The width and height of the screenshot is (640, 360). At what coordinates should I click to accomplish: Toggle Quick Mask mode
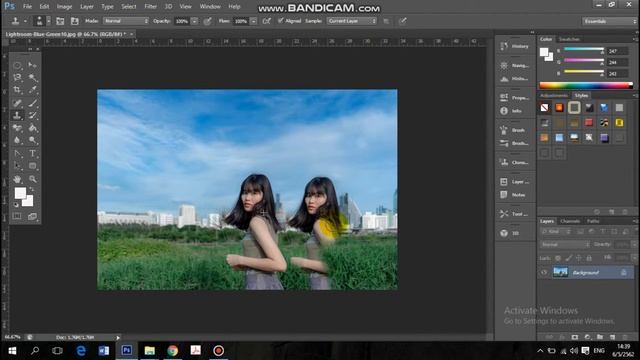click(17, 216)
